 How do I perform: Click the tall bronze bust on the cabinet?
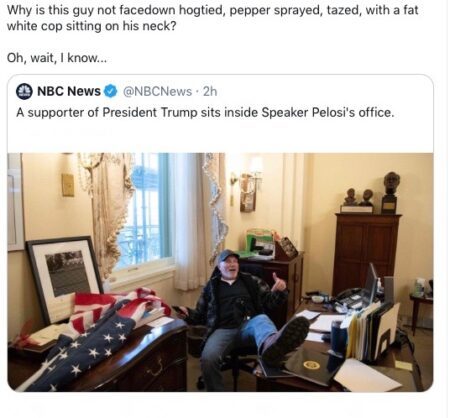[390, 192]
